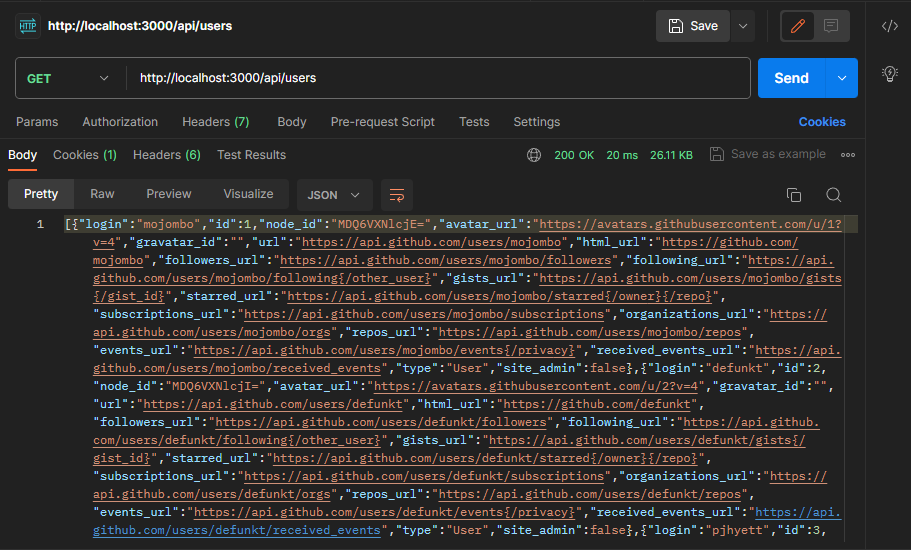This screenshot has height=550, width=911.
Task: Send the request with Send button
Action: [x=791, y=78]
